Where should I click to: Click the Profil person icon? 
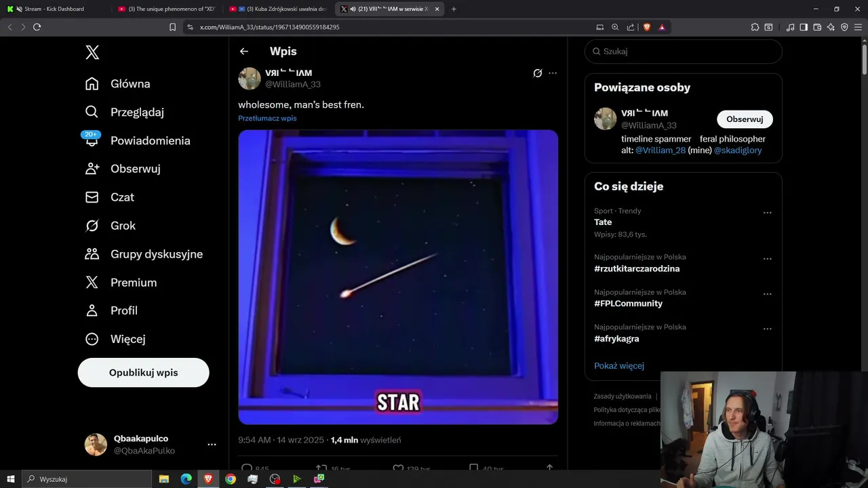pos(92,310)
